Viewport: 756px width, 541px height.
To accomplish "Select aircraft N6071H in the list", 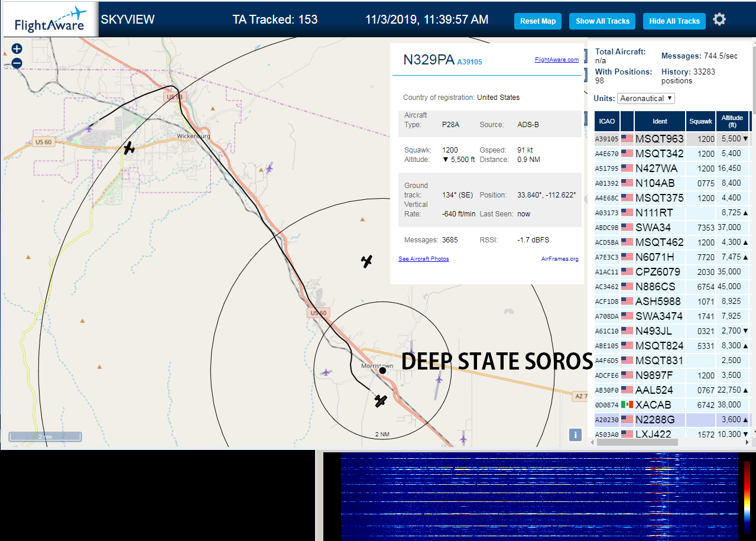I will 673,257.
